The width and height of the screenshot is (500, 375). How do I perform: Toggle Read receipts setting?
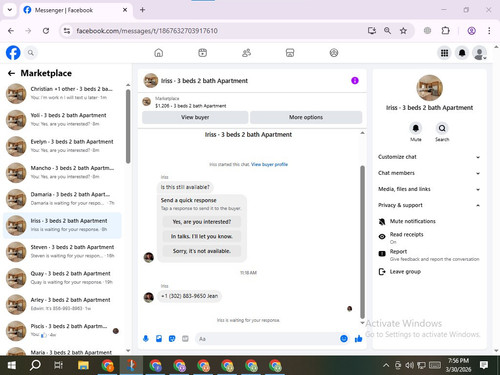click(429, 237)
